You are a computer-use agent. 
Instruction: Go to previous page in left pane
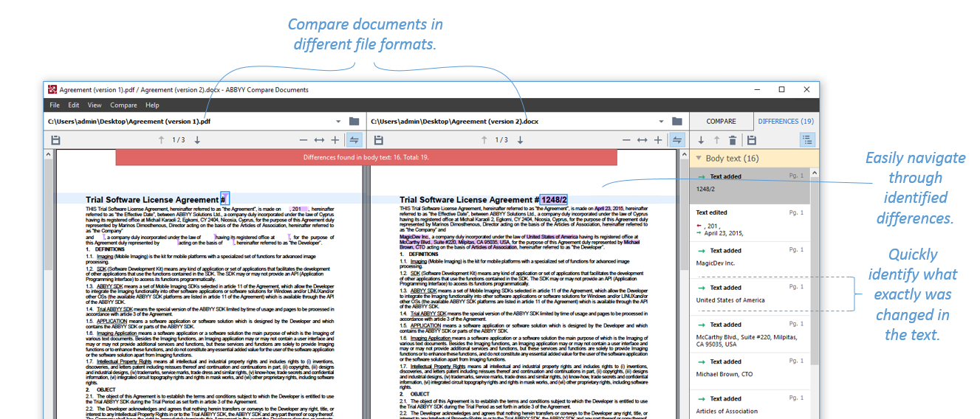[162, 140]
